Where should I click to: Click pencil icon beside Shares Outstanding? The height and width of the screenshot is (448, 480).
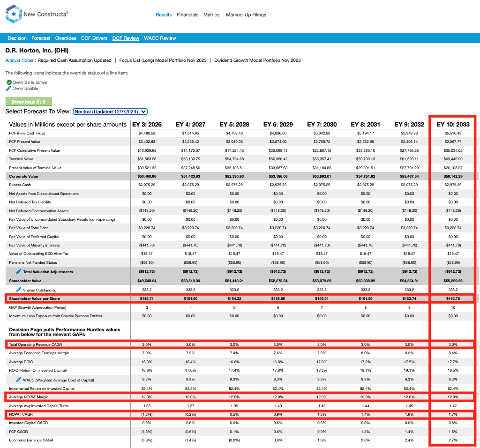click(x=19, y=290)
